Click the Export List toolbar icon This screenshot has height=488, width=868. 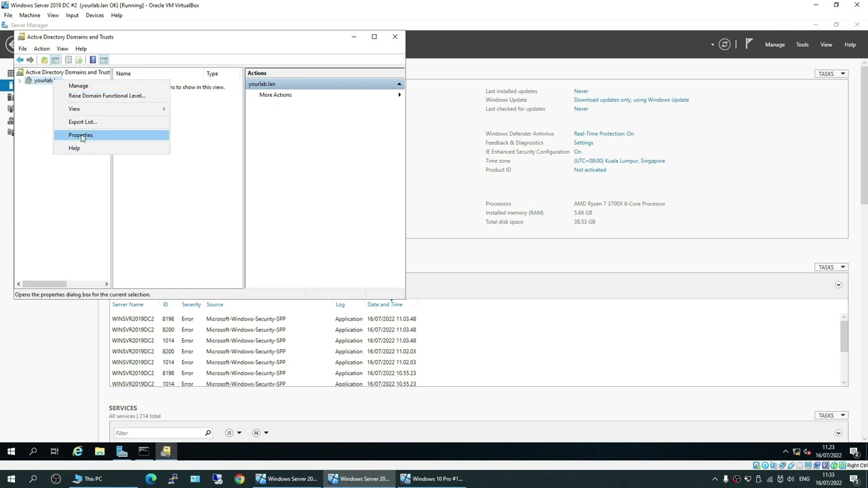click(x=79, y=60)
